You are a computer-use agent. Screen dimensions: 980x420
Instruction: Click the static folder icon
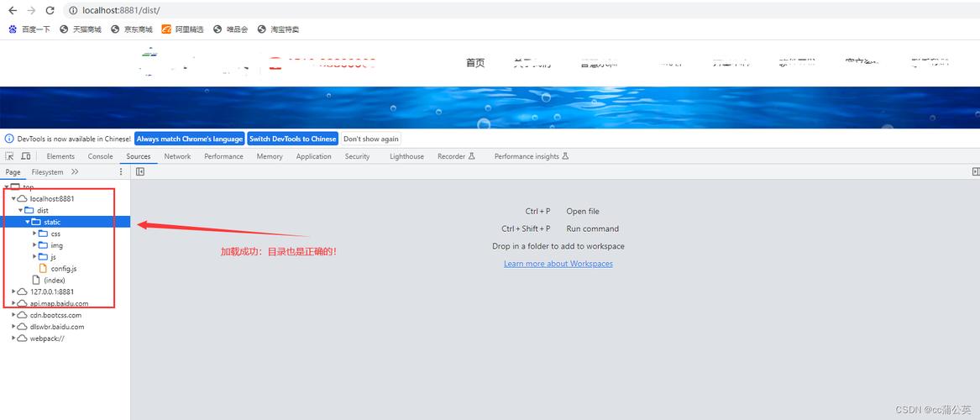pos(36,222)
